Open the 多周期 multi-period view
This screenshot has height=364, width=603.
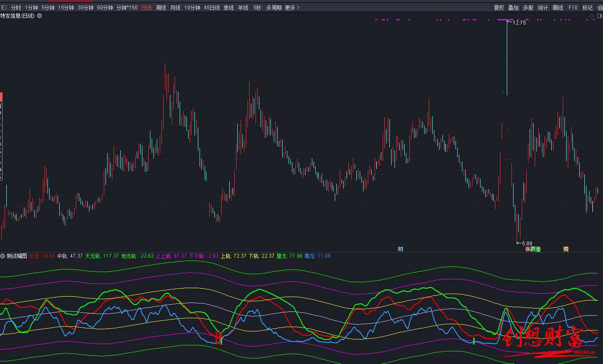[273, 8]
